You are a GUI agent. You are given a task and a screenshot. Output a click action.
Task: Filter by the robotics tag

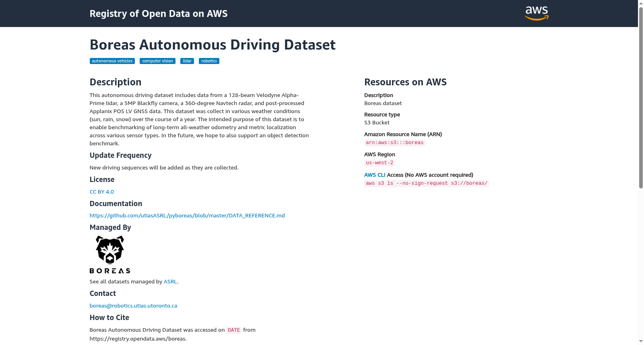click(209, 61)
